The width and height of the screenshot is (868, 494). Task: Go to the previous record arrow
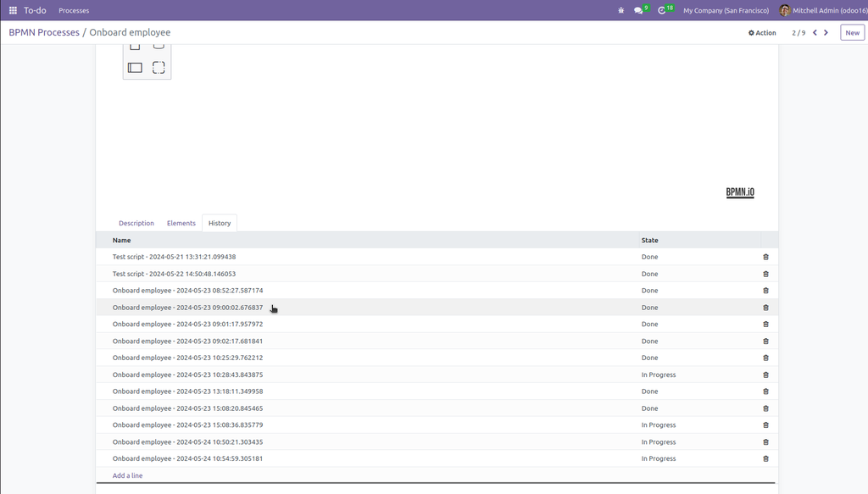point(815,33)
